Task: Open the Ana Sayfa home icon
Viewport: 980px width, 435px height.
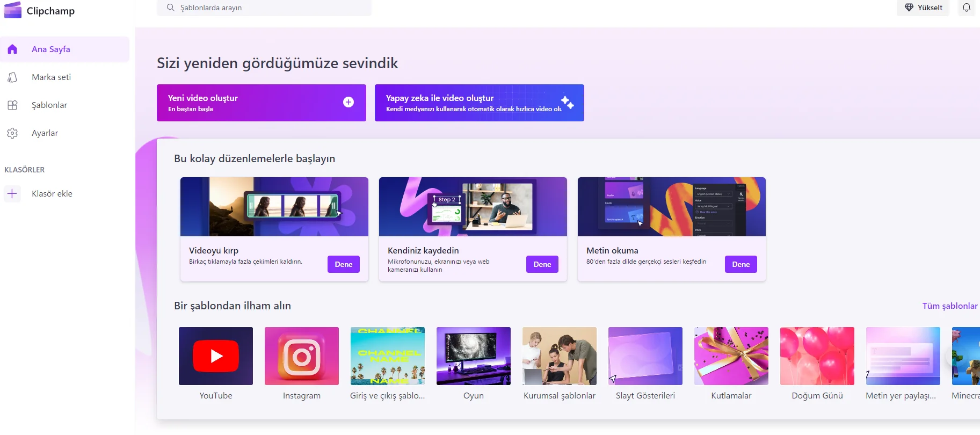Action: tap(12, 49)
